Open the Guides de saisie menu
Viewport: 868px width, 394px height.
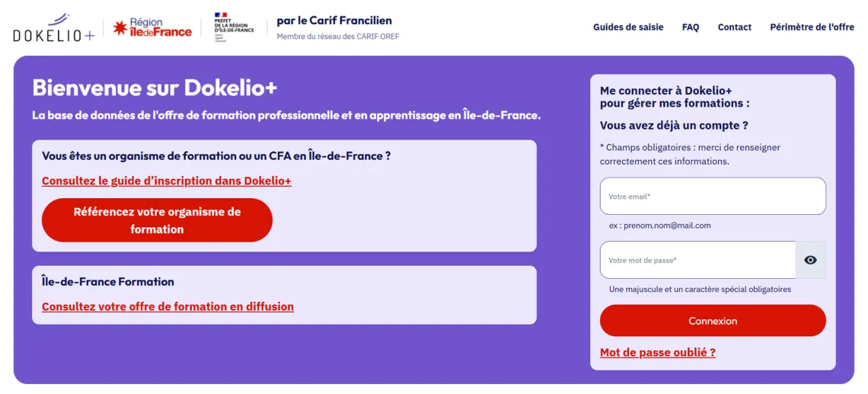click(x=628, y=27)
